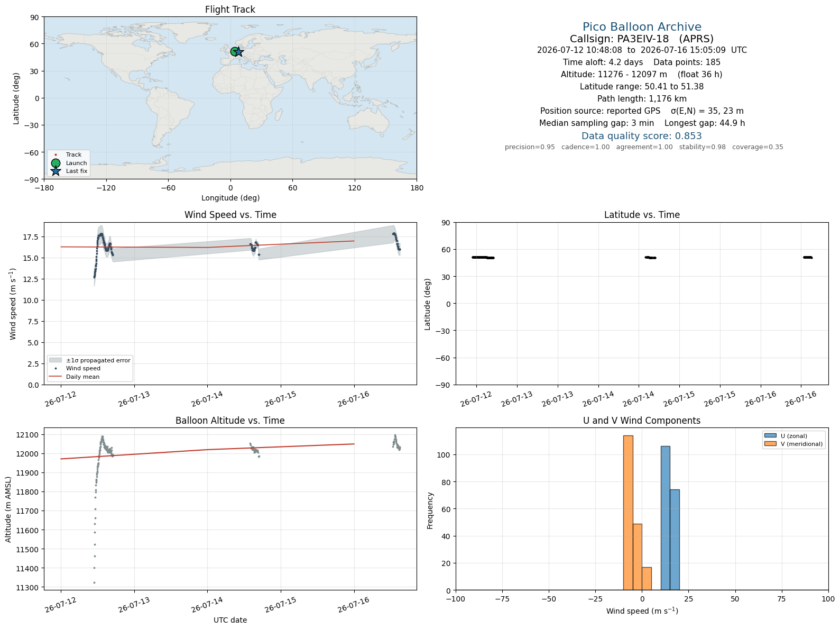Click the shortest orange V histogram bar
Screen dimensions: 840x629
647,578
